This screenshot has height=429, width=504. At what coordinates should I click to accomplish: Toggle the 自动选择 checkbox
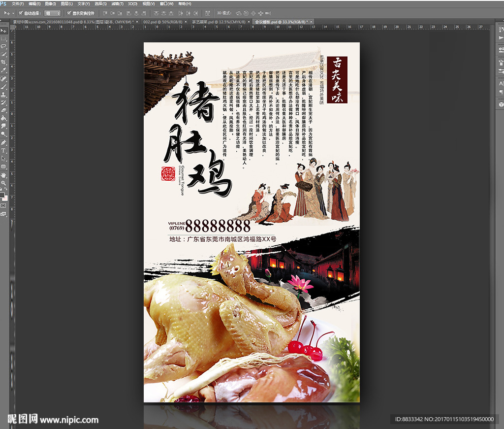21,13
